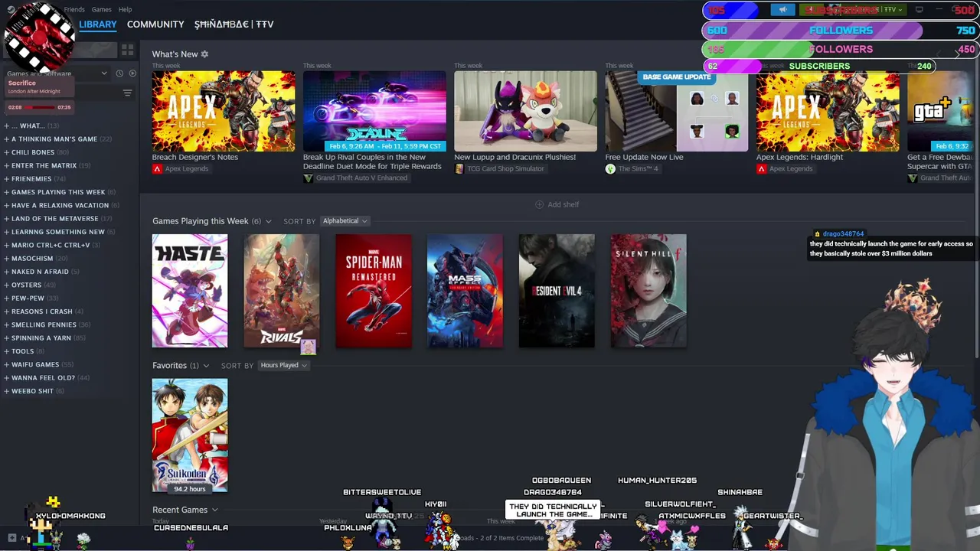Click the TCG Card Shop Simulator icon

(459, 168)
